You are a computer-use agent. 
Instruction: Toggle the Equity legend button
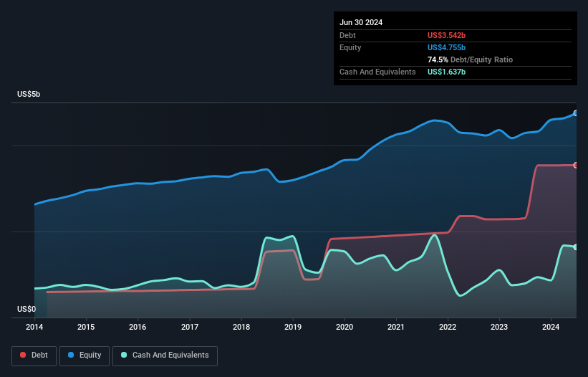(x=85, y=355)
